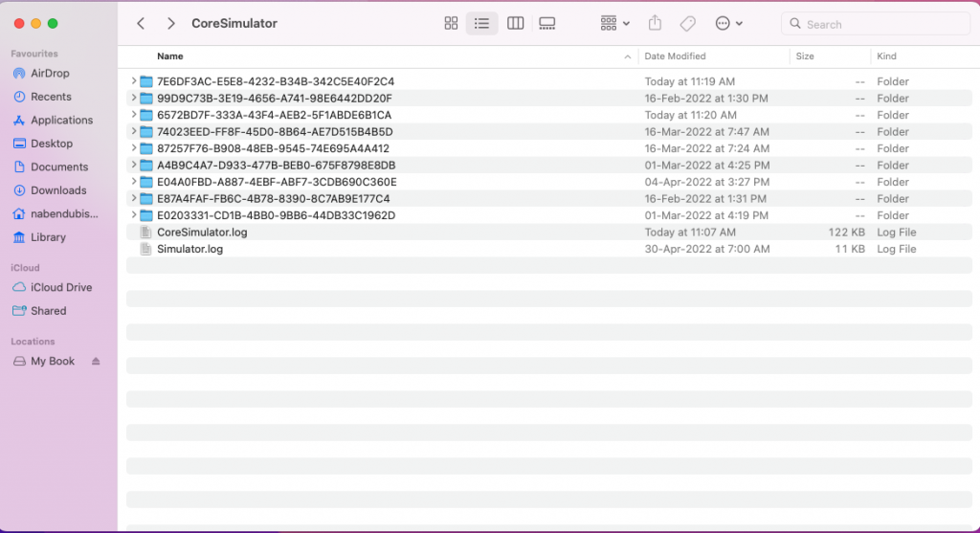Screen dimensions: 980x533
Task: Open iCloud Drive in the sidebar
Action: point(61,287)
